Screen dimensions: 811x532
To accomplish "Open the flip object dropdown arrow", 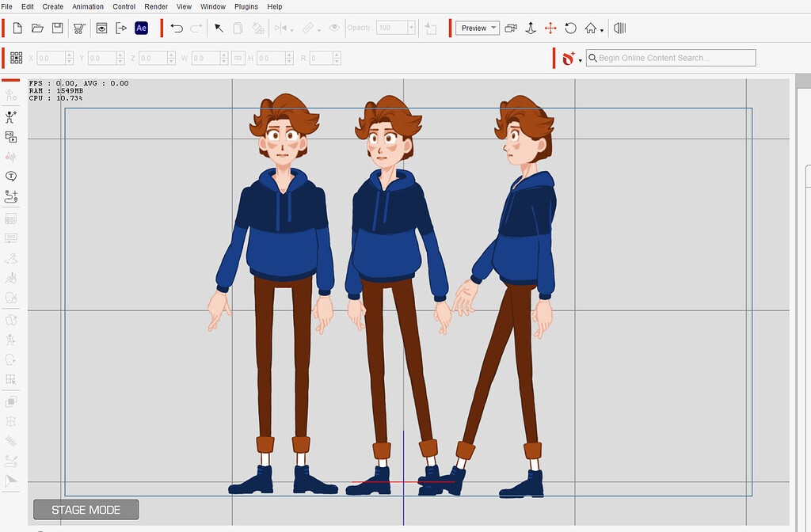I will click(292, 31).
